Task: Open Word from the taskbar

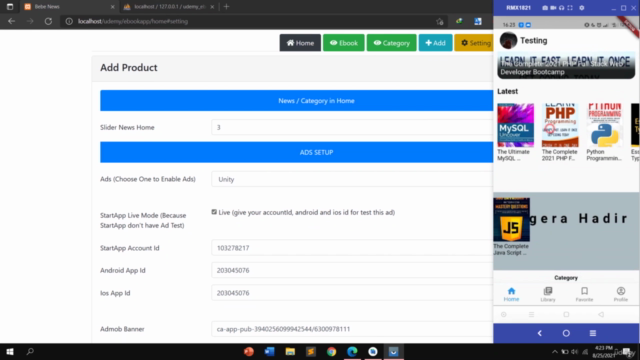Action: [x=269, y=351]
